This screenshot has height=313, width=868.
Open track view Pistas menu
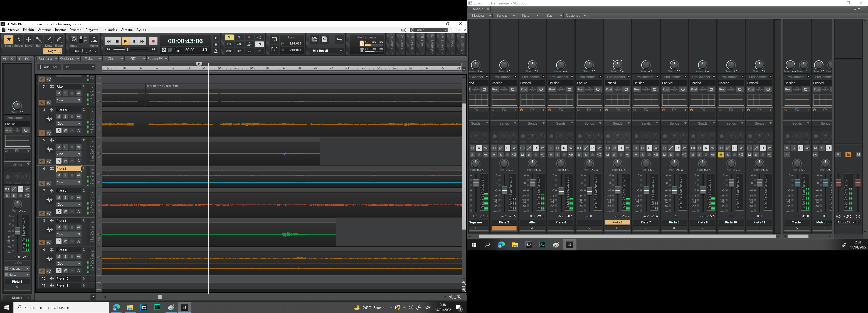pyautogui.click(x=91, y=59)
